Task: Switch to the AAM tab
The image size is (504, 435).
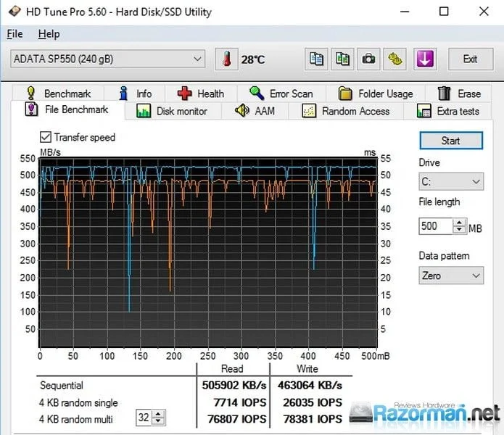Action: (255, 111)
